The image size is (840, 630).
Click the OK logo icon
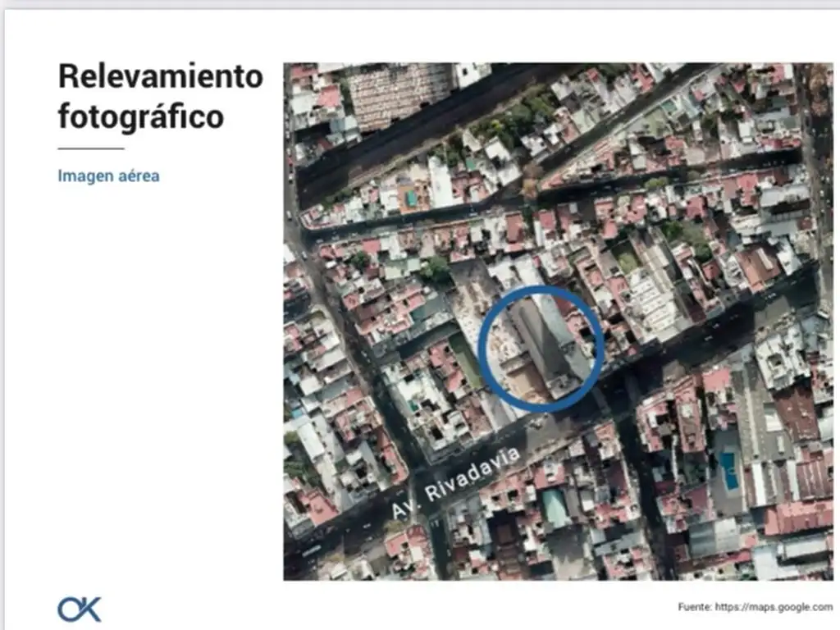80,609
